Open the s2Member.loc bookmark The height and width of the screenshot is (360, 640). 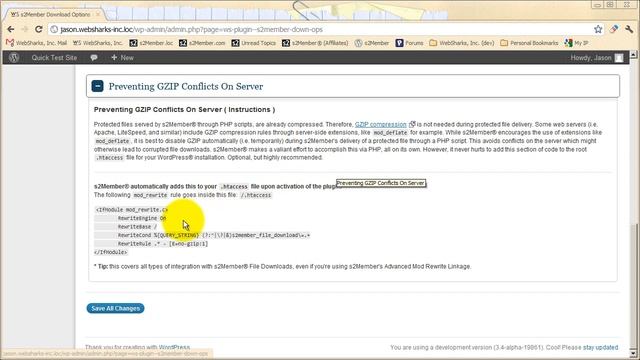tap(151, 43)
